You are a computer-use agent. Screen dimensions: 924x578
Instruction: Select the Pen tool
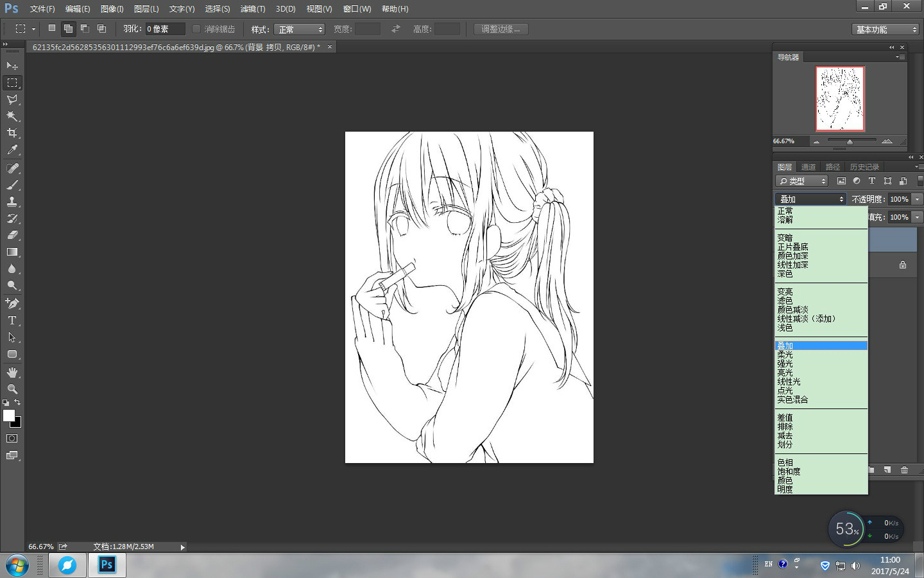12,304
